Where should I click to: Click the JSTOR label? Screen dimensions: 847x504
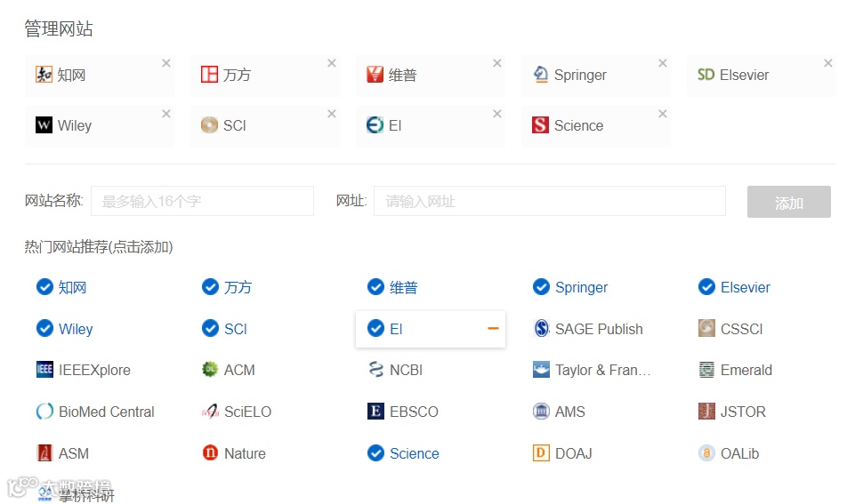(x=743, y=412)
